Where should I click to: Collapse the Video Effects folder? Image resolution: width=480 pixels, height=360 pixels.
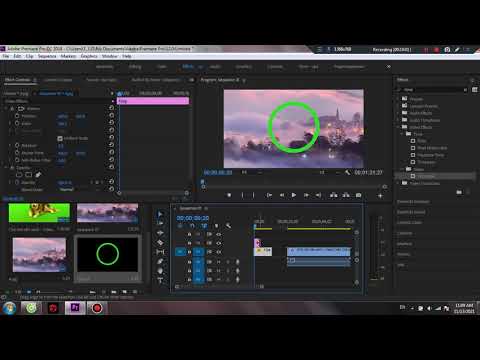click(x=398, y=127)
